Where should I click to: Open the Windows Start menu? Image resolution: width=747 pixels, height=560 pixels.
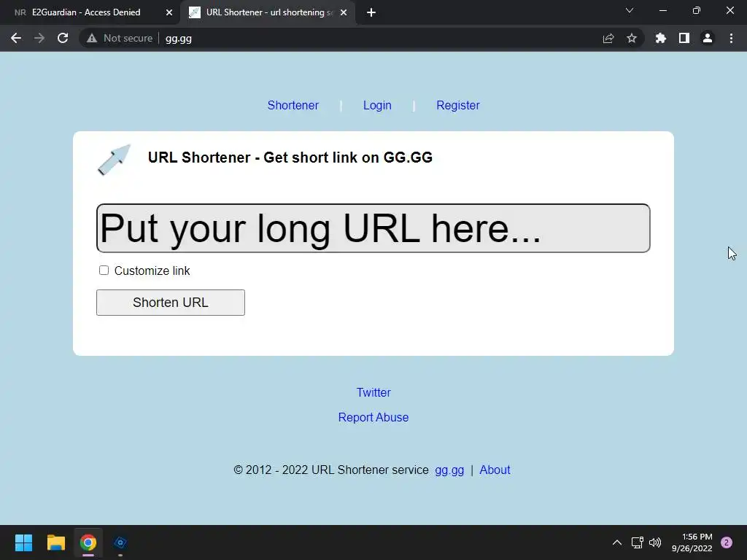click(x=23, y=542)
